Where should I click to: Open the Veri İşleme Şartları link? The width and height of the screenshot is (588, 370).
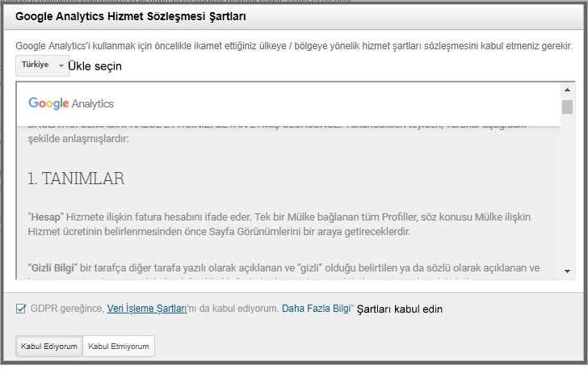click(x=147, y=309)
